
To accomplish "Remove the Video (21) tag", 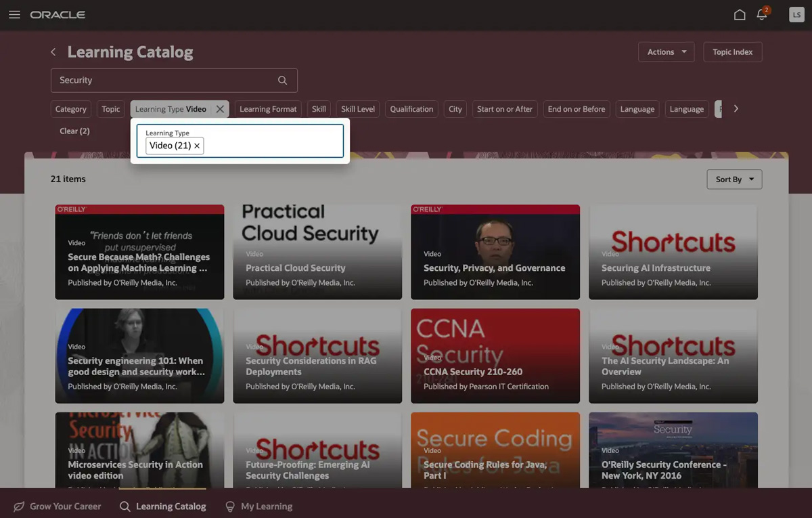I will [x=197, y=146].
